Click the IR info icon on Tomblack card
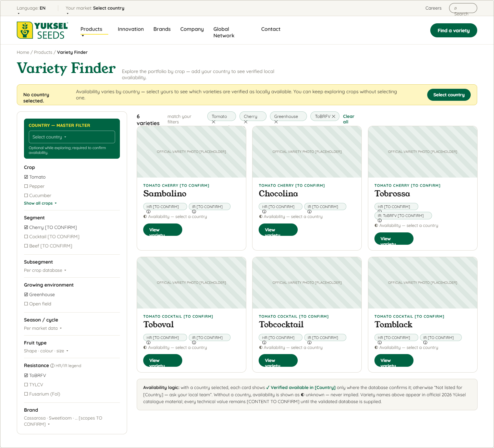The height and width of the screenshot is (448, 494). click(425, 342)
